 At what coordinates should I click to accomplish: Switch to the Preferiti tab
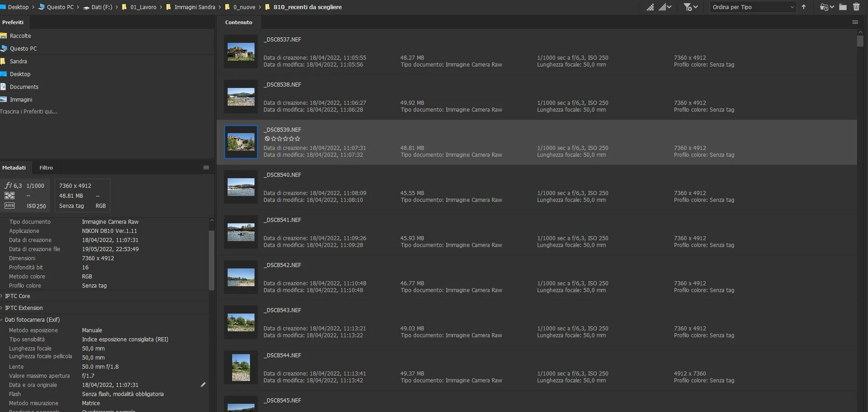pos(13,22)
